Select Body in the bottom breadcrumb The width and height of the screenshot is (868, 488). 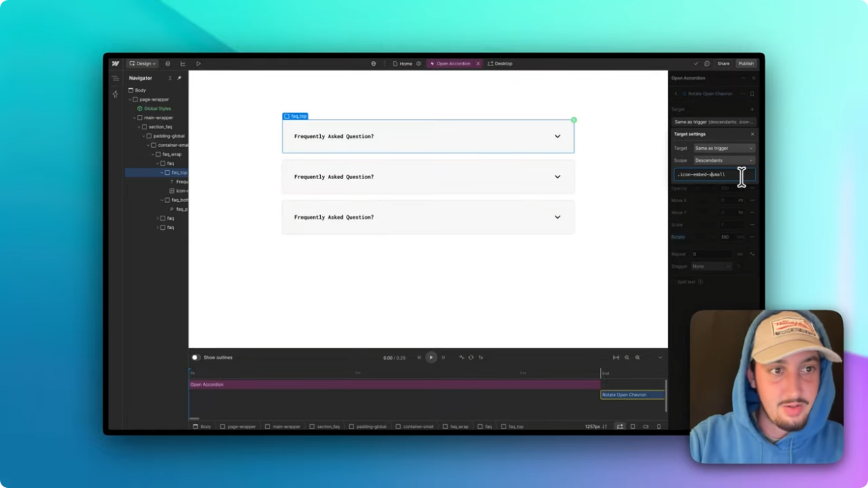[x=202, y=426]
